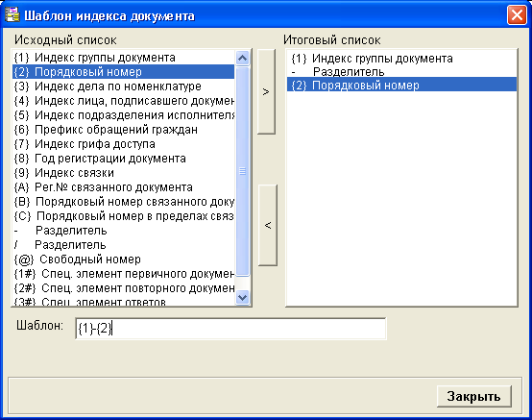Screen dimensions: 532x420
Task: Select '{2} Порядковый номер' in Итоговый список
Action: [x=401, y=85]
